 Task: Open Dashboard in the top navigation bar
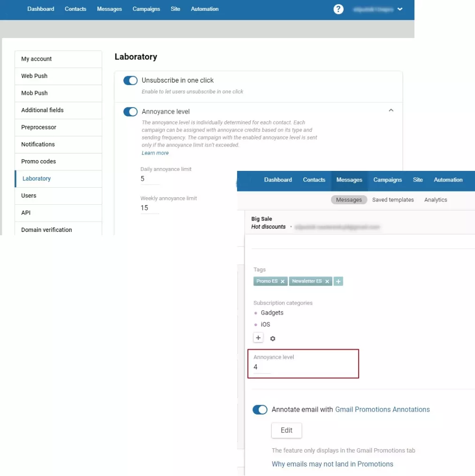pos(41,9)
